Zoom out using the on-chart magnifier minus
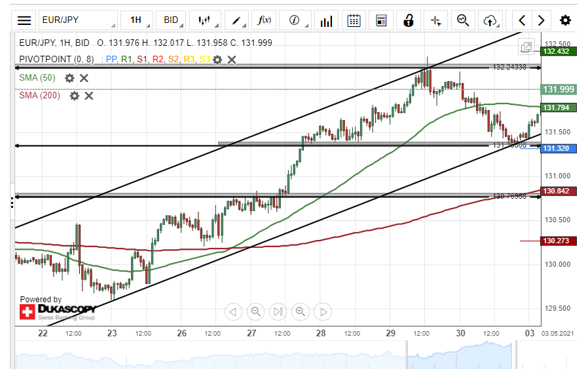Image resolution: width=588 pixels, height=375 pixels. 256,311
